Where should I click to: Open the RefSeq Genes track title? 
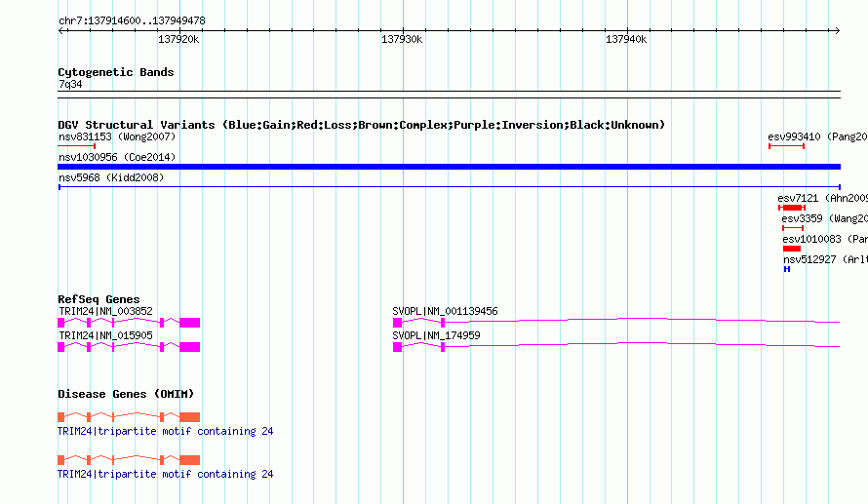tap(99, 299)
